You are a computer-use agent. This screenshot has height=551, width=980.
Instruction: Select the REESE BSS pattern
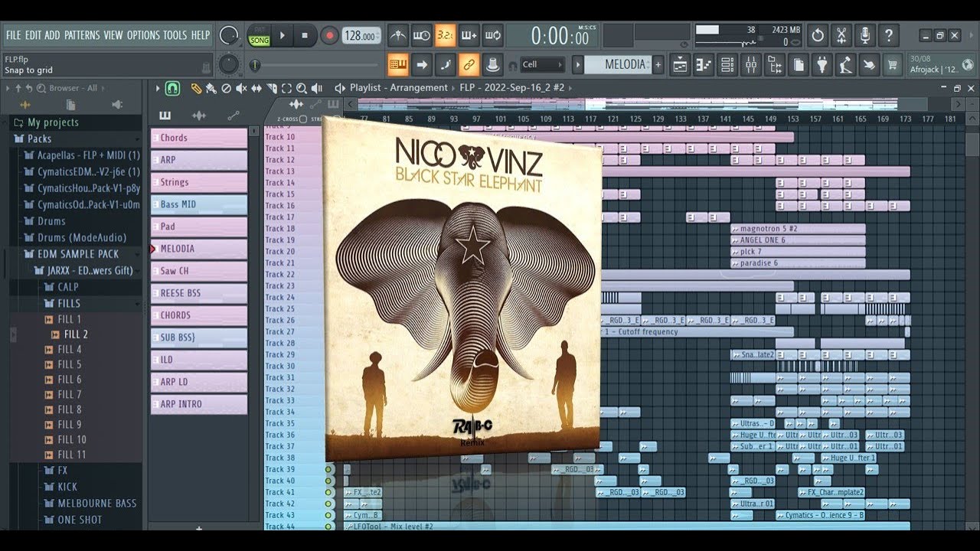pos(199,293)
